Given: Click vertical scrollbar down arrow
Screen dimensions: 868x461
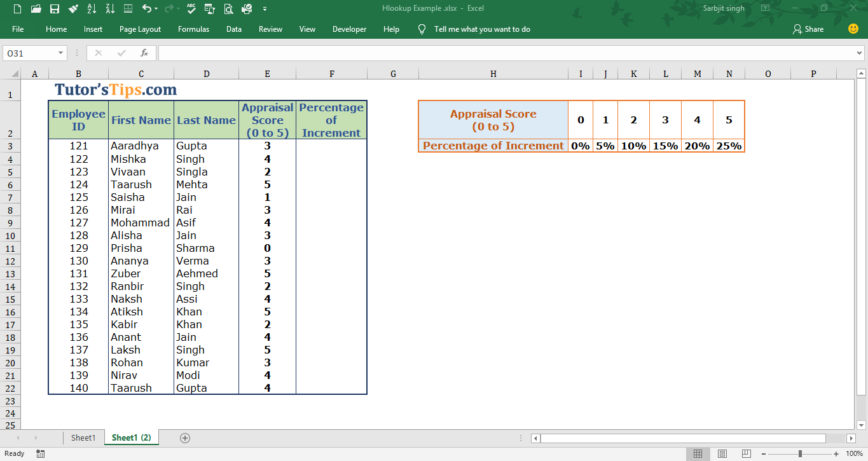Looking at the screenshot, I should [861, 424].
